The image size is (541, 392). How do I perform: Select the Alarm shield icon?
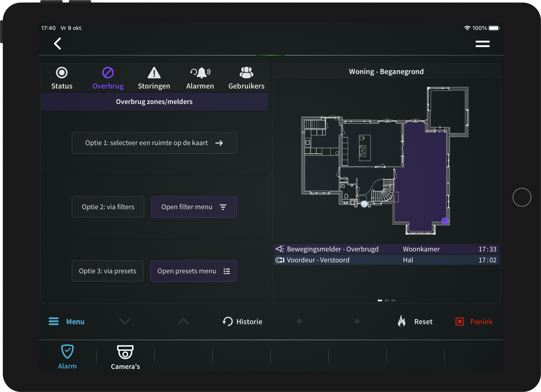(67, 351)
